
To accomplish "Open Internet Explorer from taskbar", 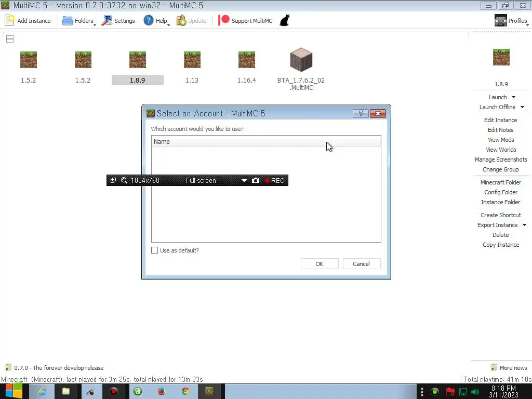I will click(x=42, y=391).
